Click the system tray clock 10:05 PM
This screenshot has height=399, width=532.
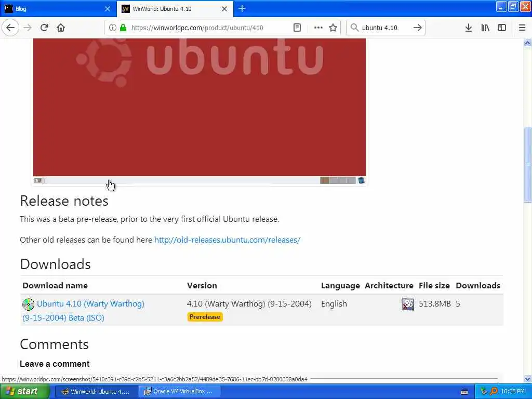click(x=513, y=392)
